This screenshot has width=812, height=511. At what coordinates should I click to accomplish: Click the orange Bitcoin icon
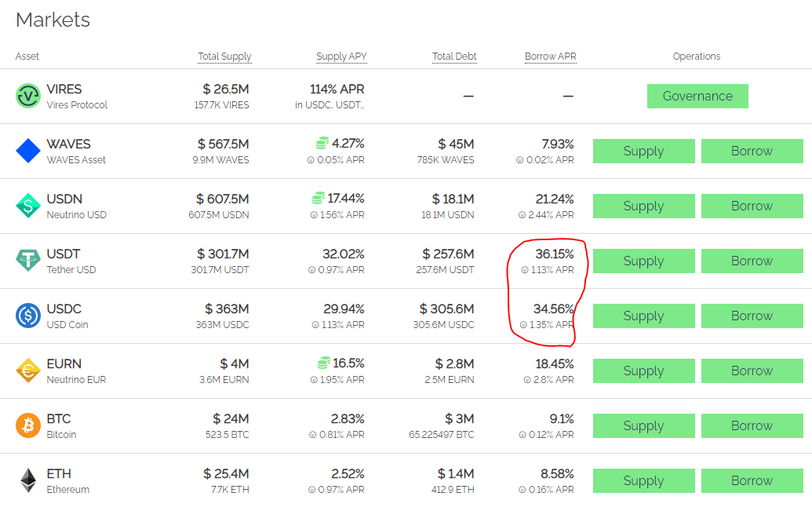coord(28,425)
